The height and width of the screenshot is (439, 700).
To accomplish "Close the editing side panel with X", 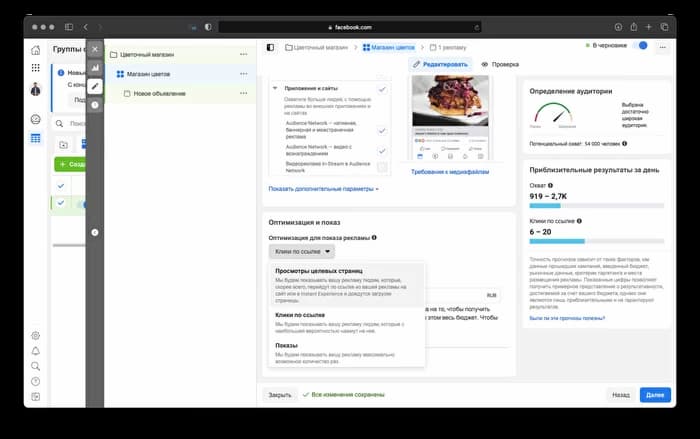I will coord(95,48).
